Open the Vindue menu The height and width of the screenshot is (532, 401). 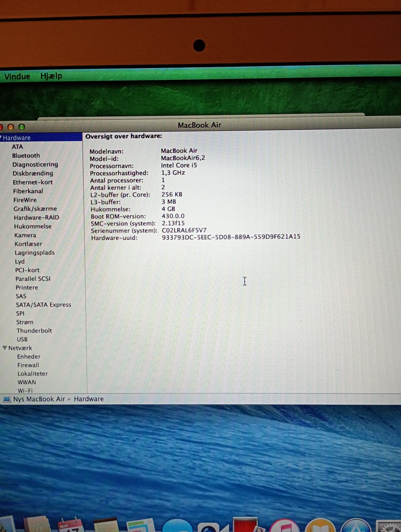[x=17, y=76]
